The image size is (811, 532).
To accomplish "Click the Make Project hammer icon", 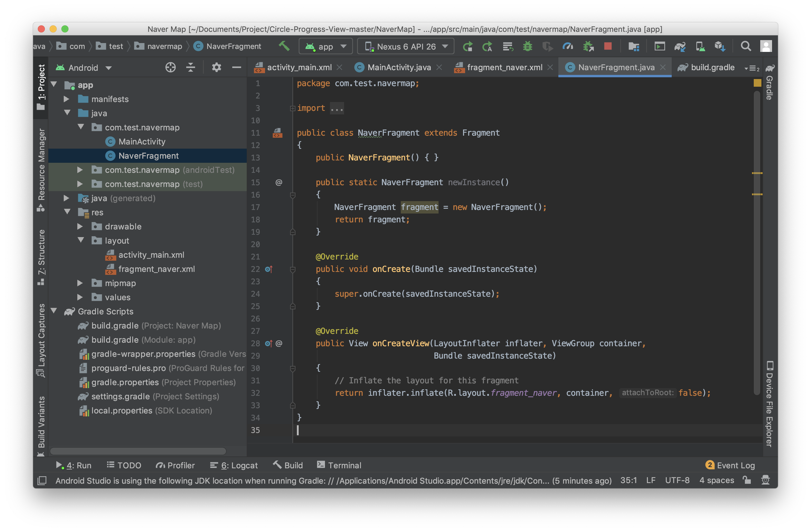I will point(284,46).
